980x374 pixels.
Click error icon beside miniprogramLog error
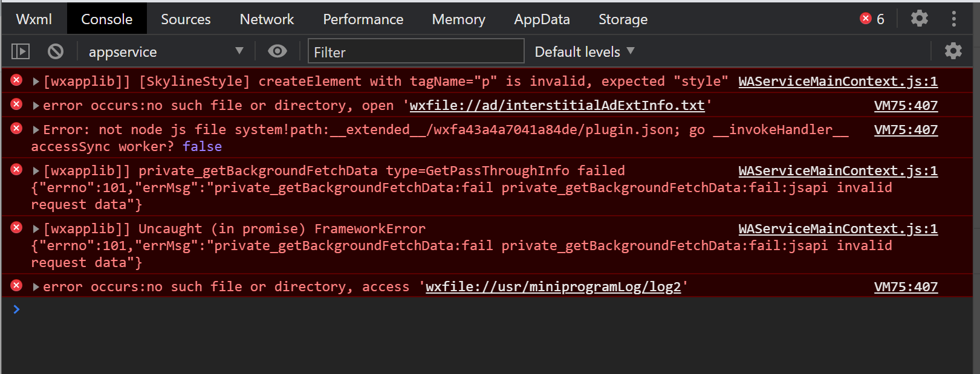[16, 285]
